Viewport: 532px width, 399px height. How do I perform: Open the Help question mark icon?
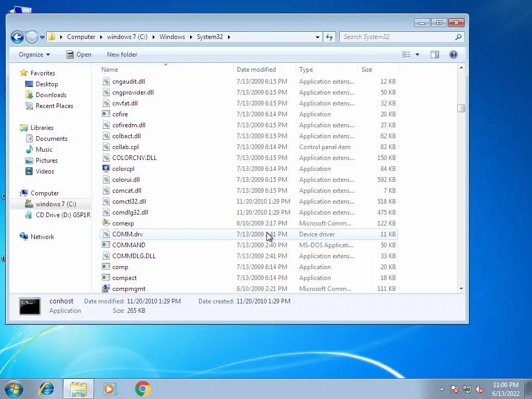coord(453,55)
